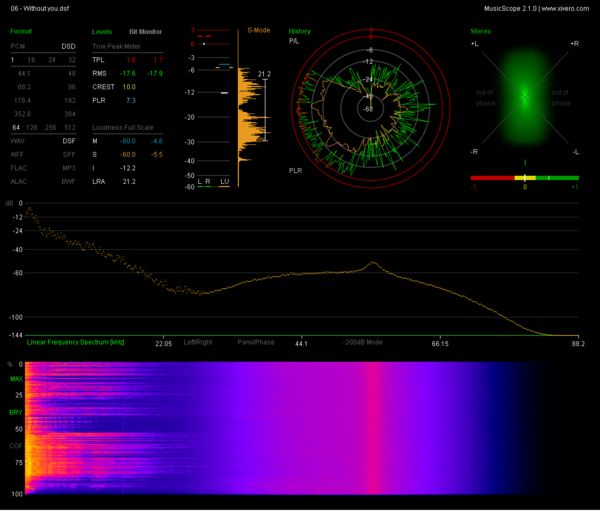Click the 24 bit depth value

(52, 60)
